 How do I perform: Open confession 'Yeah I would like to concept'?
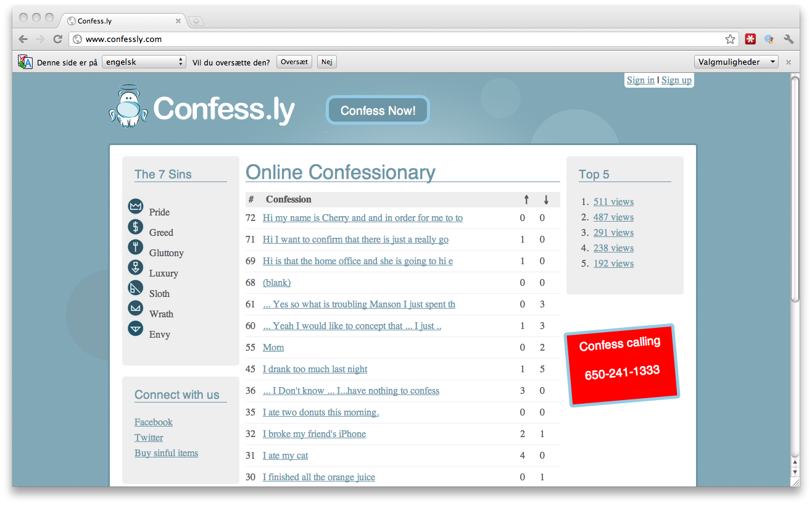coord(352,326)
